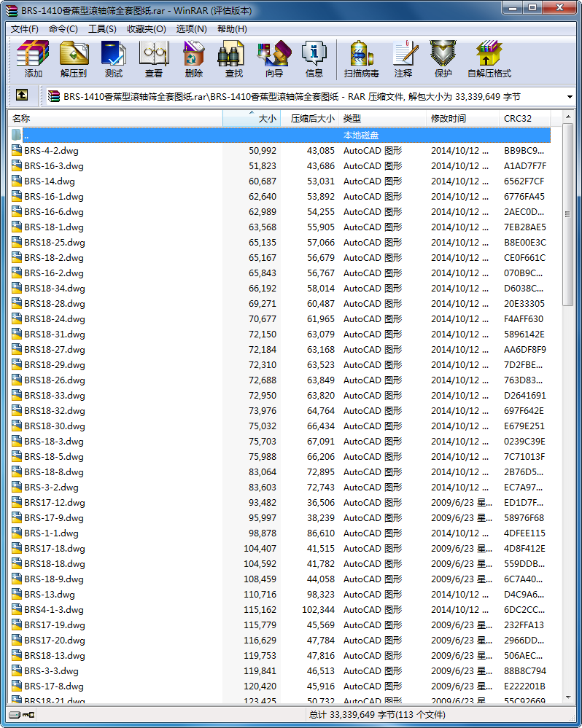Open the Options (选项) menu
Viewport: 582px width, 728px height.
click(191, 29)
